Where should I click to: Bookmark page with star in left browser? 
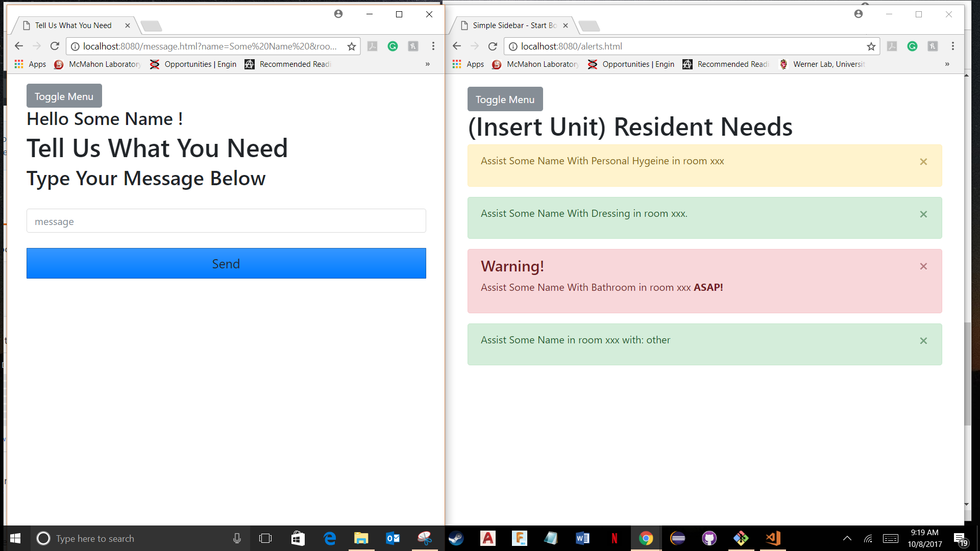(x=352, y=46)
